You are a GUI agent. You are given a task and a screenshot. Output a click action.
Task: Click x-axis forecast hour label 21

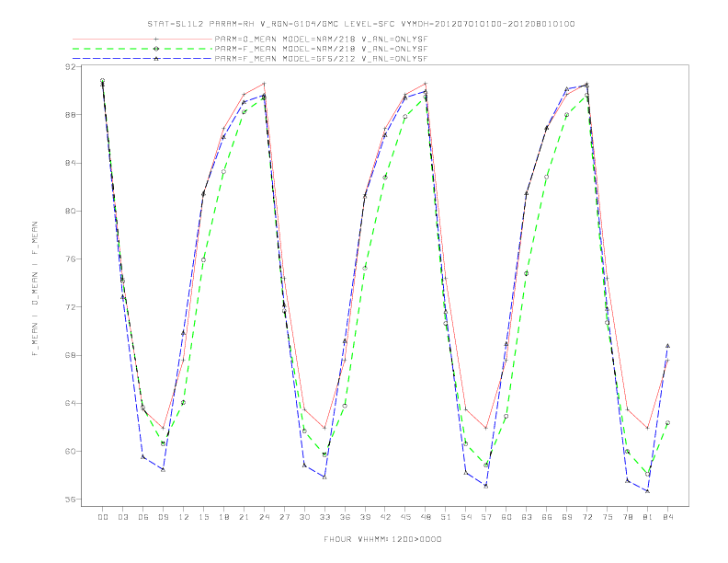tap(244, 517)
